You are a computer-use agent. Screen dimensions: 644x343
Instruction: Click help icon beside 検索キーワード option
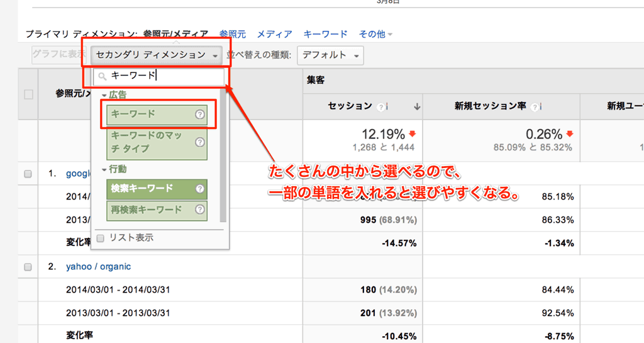click(199, 188)
